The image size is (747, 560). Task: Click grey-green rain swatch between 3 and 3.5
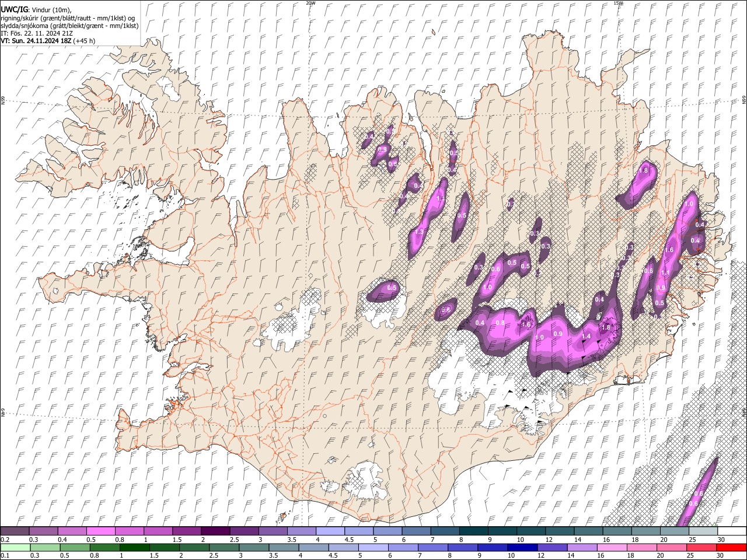point(254,548)
